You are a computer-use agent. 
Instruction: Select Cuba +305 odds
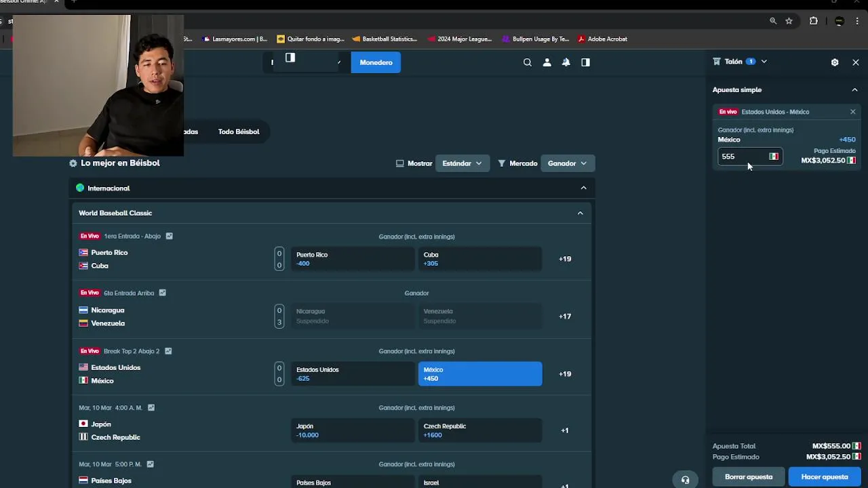tap(480, 259)
